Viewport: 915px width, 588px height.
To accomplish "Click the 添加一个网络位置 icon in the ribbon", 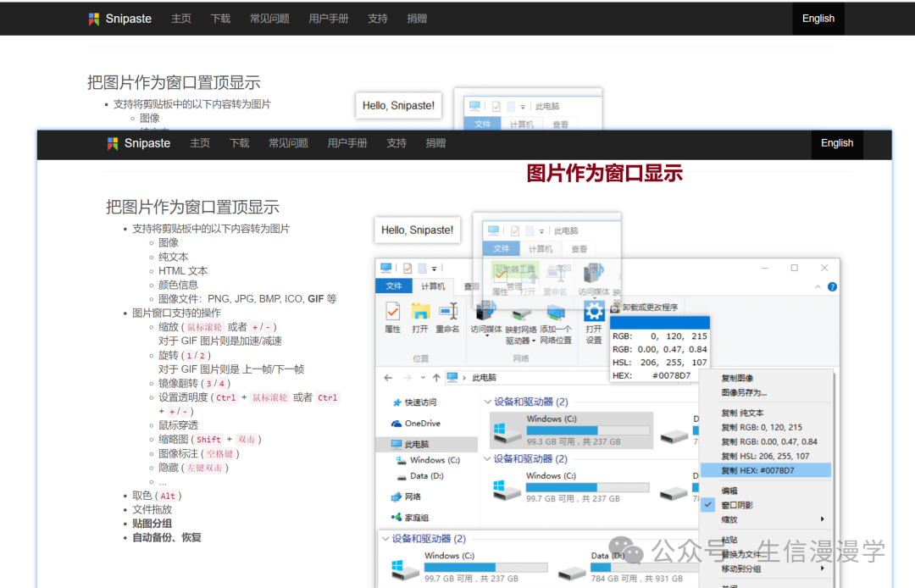I will click(x=556, y=313).
